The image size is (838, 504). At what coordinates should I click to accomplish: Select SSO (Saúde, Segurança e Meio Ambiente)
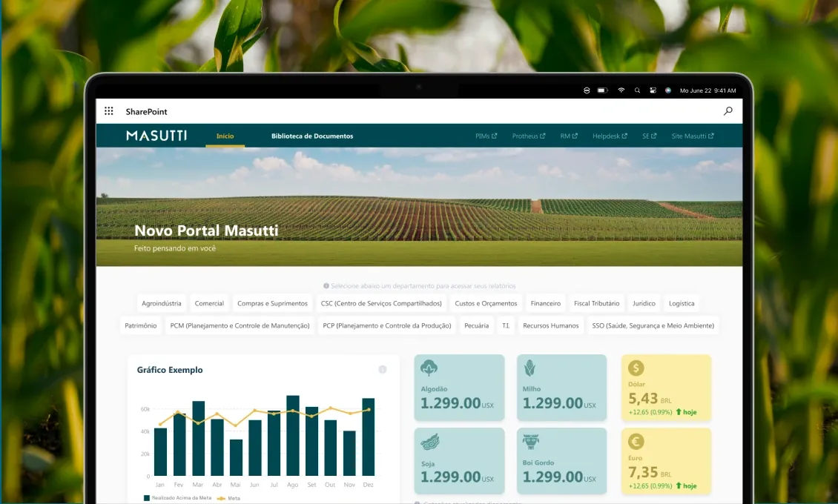(x=653, y=325)
